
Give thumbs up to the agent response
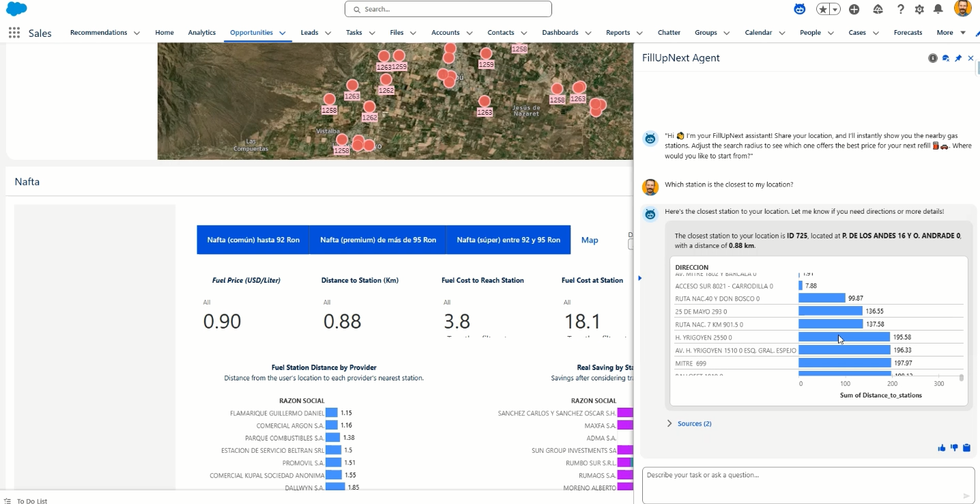942,448
